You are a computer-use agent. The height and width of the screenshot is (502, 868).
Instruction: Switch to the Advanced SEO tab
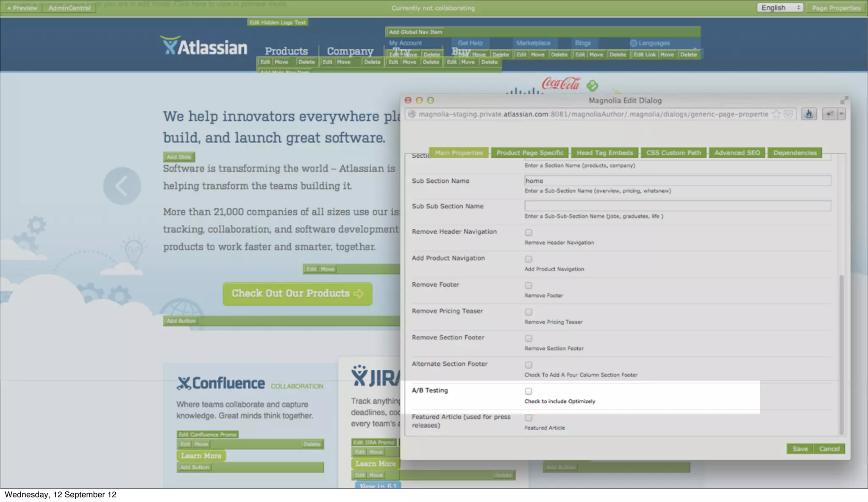pos(737,153)
